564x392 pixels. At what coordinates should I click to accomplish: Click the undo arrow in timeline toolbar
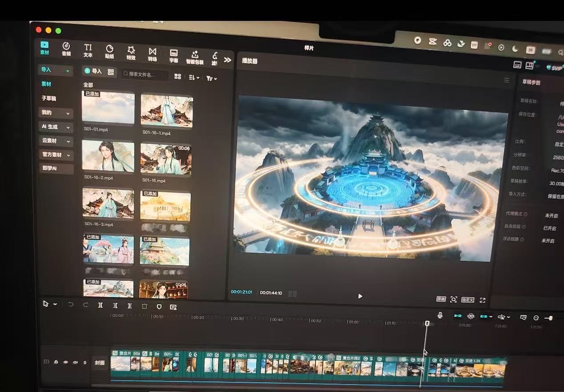71,304
